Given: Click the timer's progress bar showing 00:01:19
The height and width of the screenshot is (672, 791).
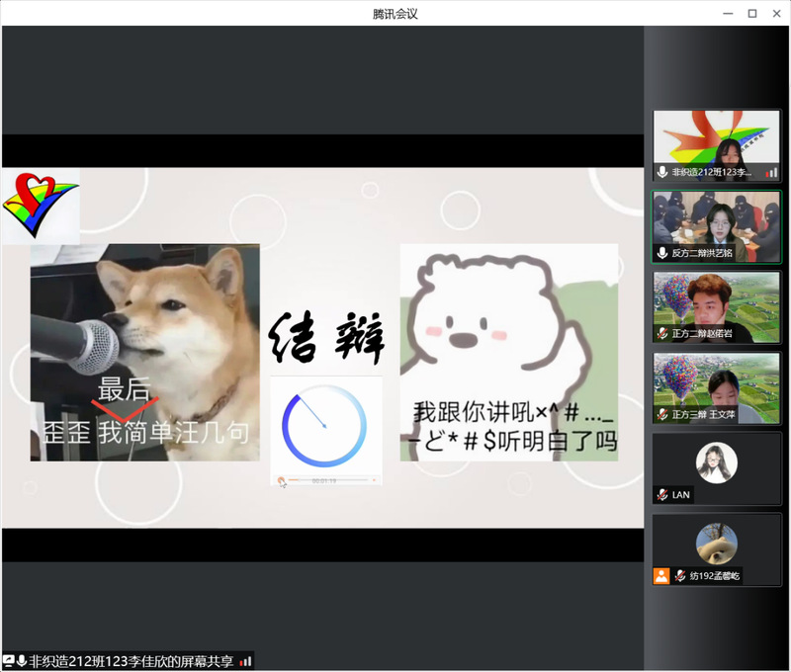Looking at the screenshot, I should pos(325,481).
